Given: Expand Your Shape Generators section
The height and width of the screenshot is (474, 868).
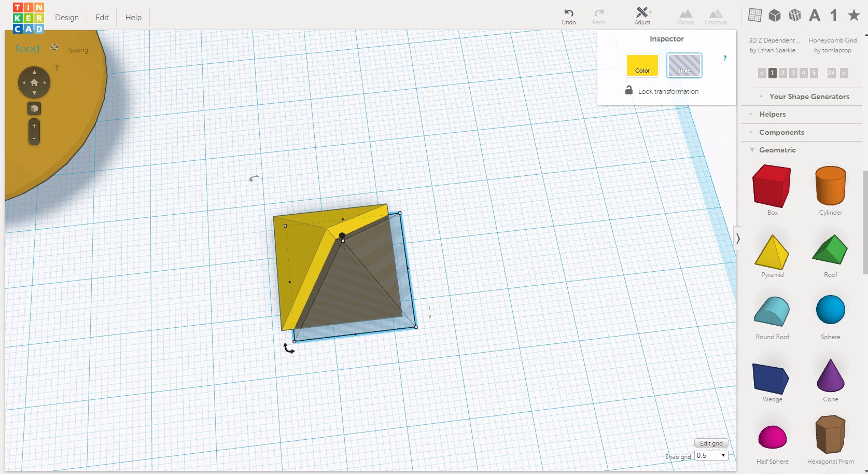Looking at the screenshot, I should click(x=809, y=96).
